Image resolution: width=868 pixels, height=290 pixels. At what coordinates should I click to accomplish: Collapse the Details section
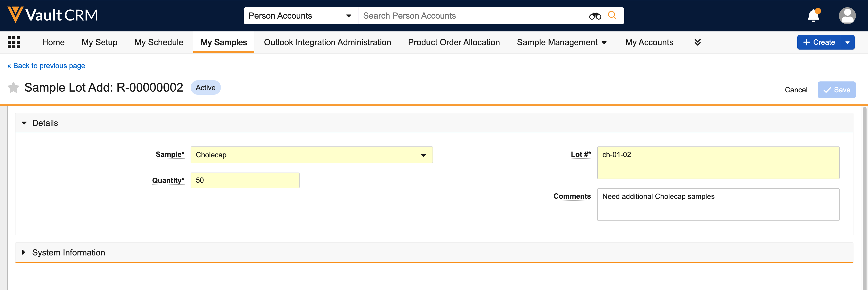pyautogui.click(x=24, y=123)
